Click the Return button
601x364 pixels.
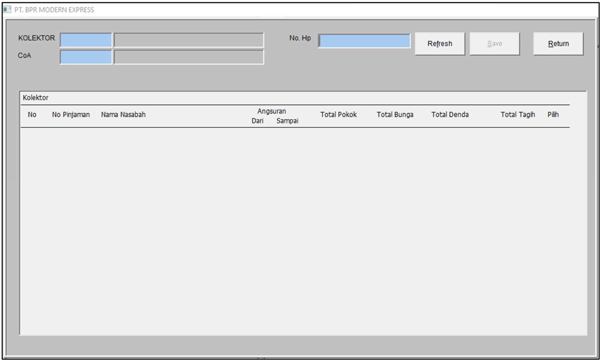tap(558, 44)
